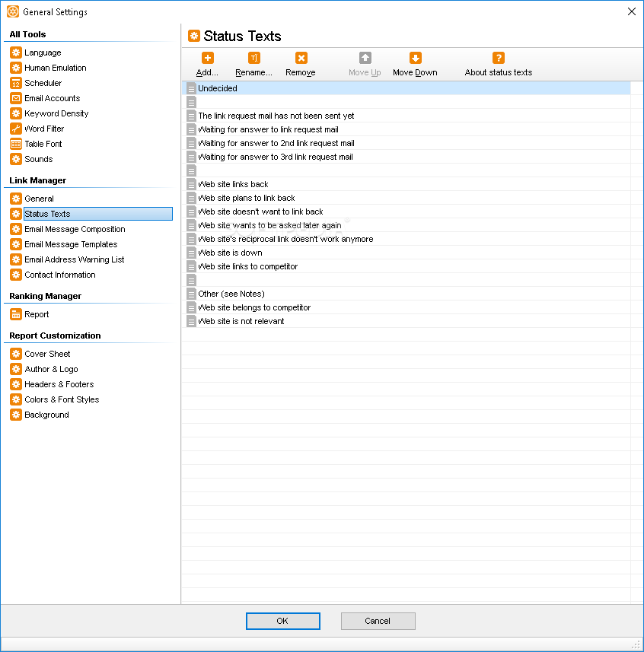
Task: Click the Background settings icon
Action: 16,415
